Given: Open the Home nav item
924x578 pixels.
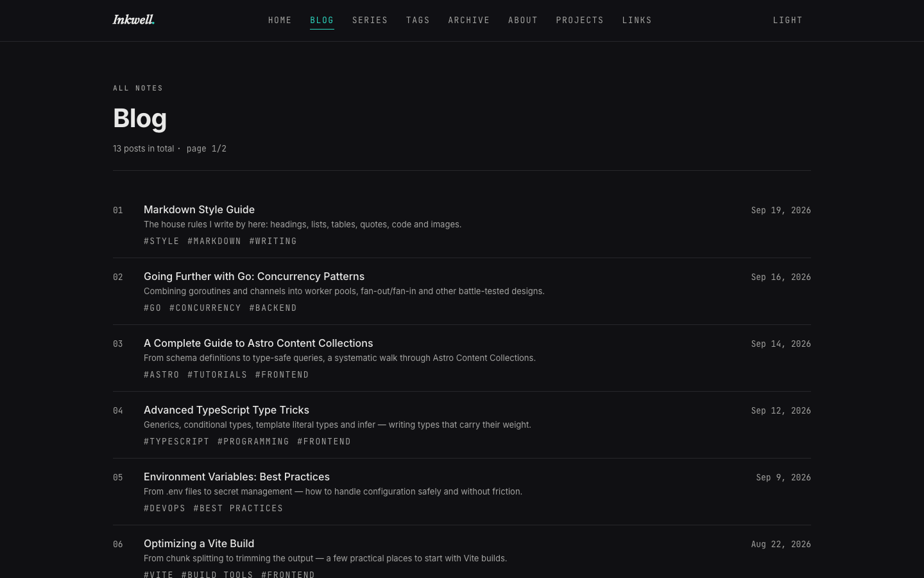Looking at the screenshot, I should pyautogui.click(x=280, y=21).
